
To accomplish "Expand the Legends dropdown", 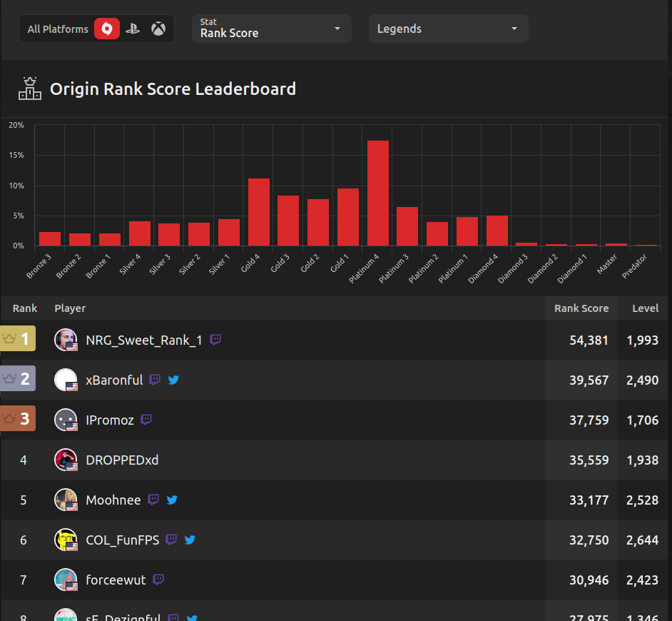I will point(448,29).
